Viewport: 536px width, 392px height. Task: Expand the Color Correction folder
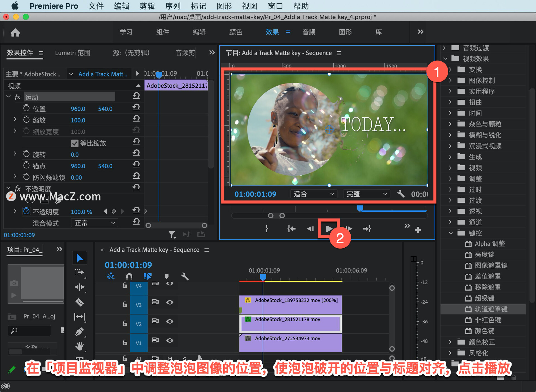(x=450, y=342)
